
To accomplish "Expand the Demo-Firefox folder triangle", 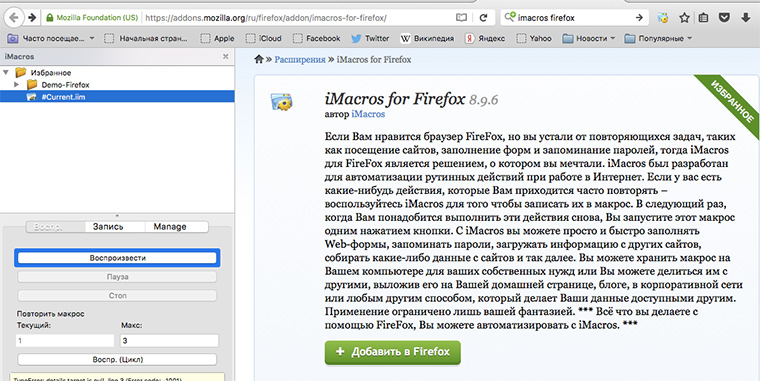I will (x=17, y=85).
